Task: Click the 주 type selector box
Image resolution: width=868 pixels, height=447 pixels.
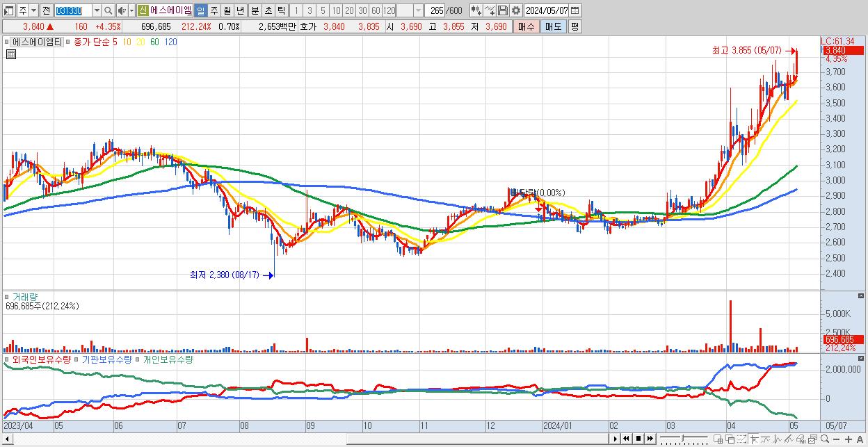Action: click(x=23, y=10)
